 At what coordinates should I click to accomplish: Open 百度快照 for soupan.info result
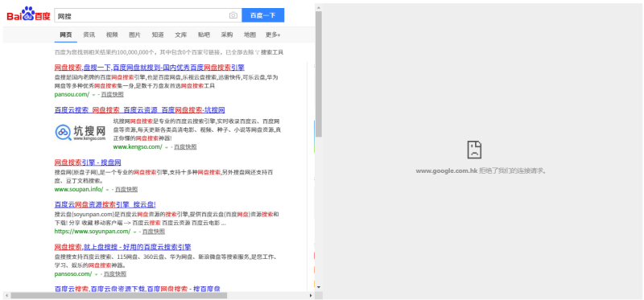tap(126, 189)
